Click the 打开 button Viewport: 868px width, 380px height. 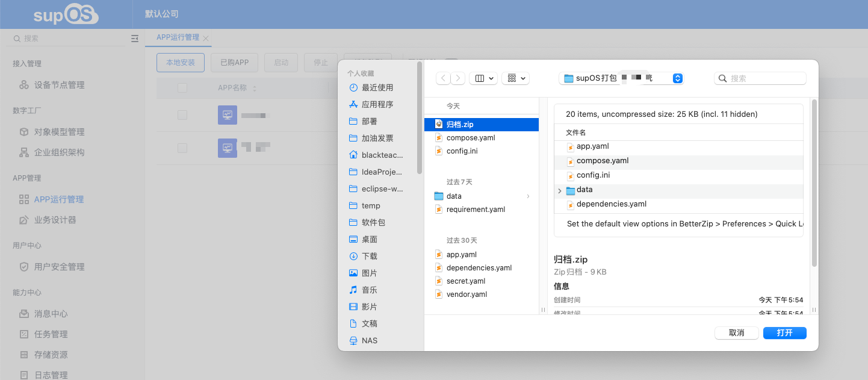coord(784,333)
